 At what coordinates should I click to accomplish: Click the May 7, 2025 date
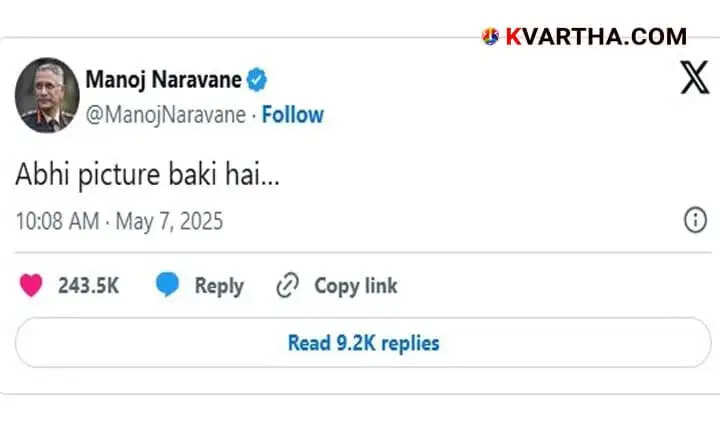coord(169,221)
